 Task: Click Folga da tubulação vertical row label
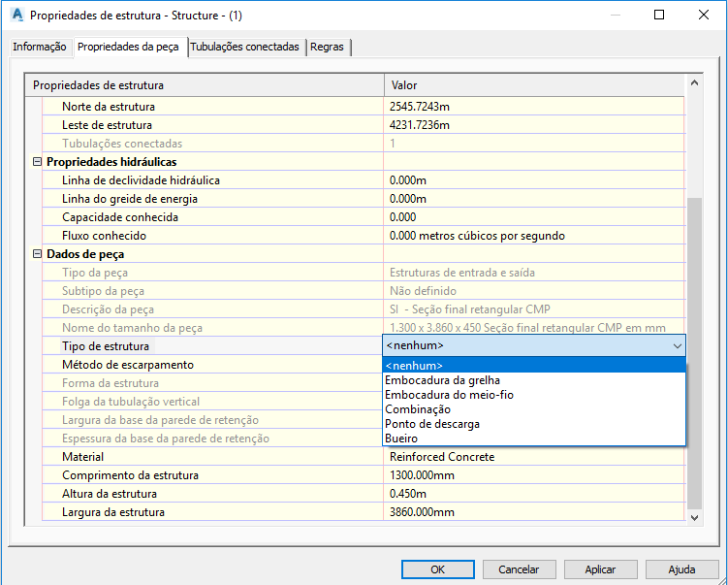(x=131, y=402)
